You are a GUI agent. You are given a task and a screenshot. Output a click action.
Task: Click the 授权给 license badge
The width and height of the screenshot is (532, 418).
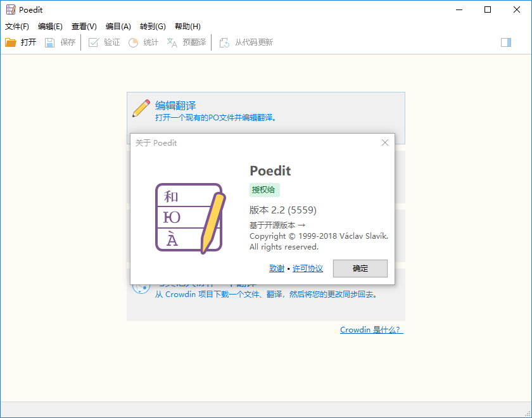point(264,189)
